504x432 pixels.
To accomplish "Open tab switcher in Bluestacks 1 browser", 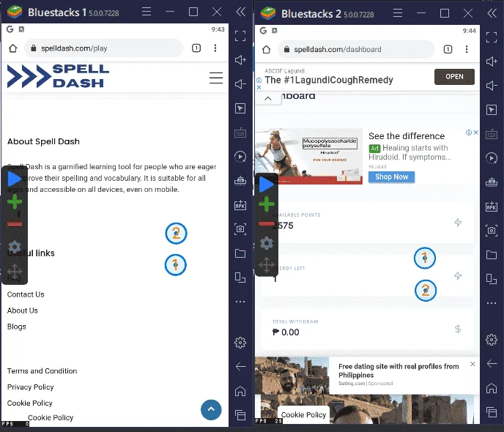I will pos(196,48).
